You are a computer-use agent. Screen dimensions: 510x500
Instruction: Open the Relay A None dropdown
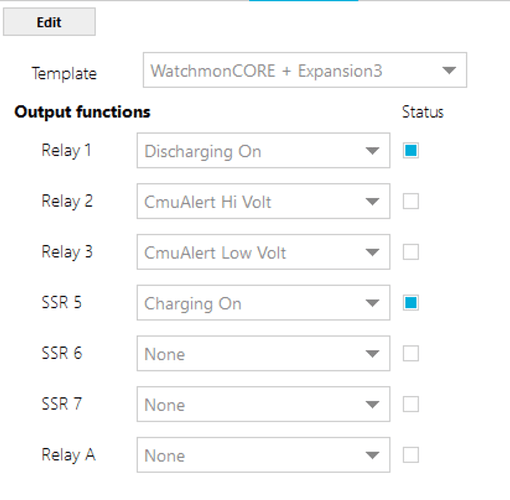263,455
